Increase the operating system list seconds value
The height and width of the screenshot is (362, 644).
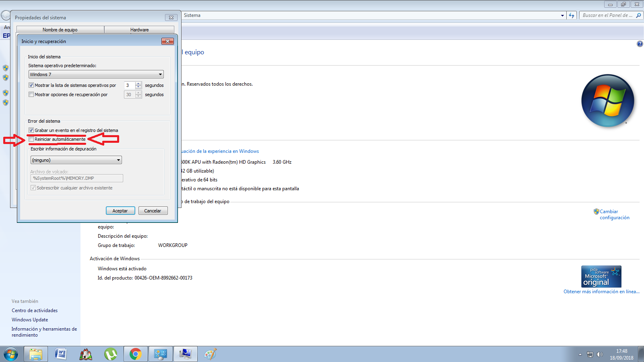138,83
